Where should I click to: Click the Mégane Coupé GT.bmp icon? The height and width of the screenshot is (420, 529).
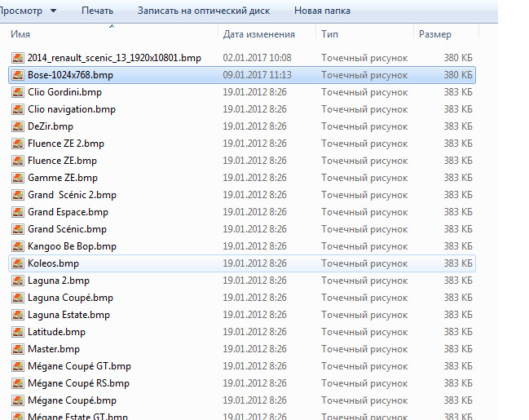(x=18, y=366)
